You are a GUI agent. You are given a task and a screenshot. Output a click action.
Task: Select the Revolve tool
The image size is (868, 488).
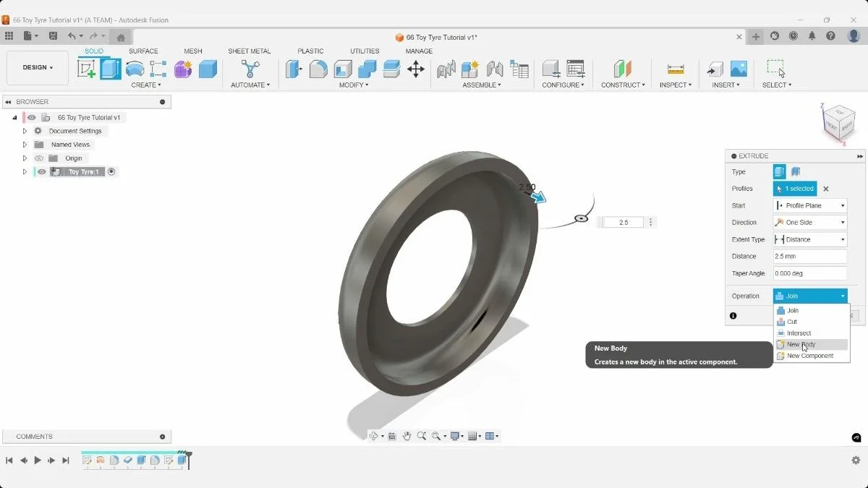[x=135, y=69]
